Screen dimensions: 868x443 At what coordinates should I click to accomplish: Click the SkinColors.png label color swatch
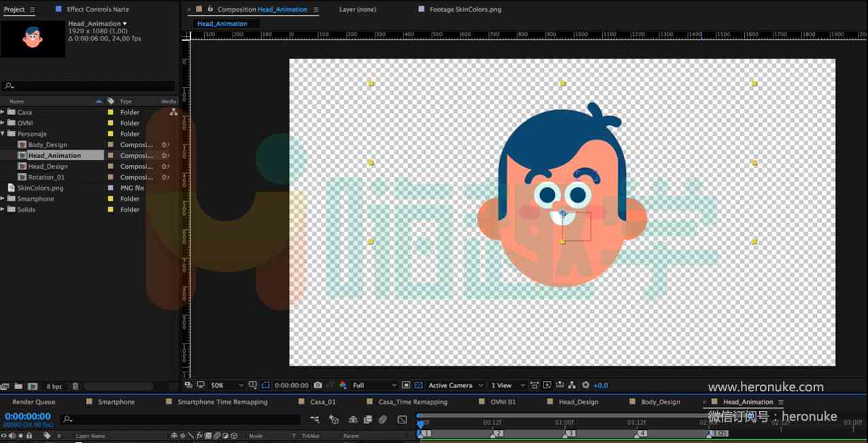tap(110, 188)
